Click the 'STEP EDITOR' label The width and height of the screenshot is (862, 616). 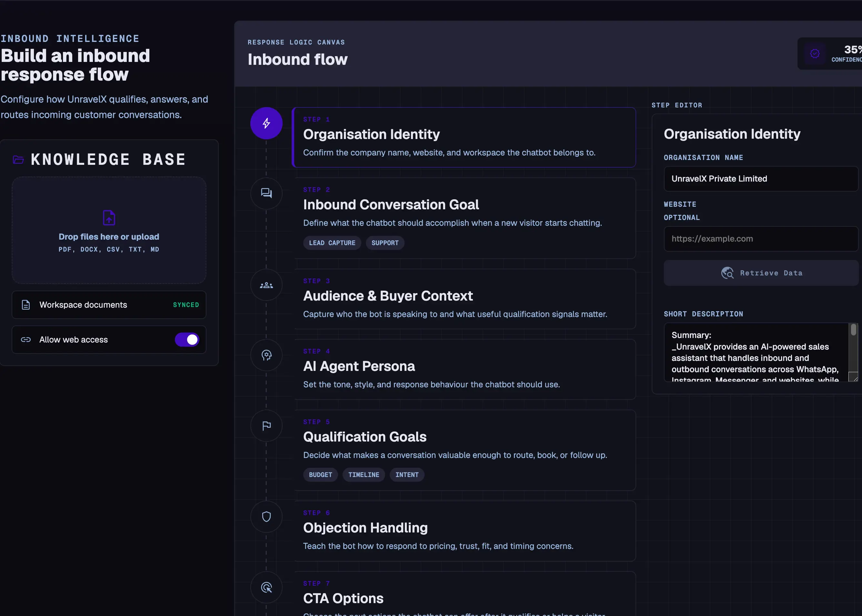[677, 105]
